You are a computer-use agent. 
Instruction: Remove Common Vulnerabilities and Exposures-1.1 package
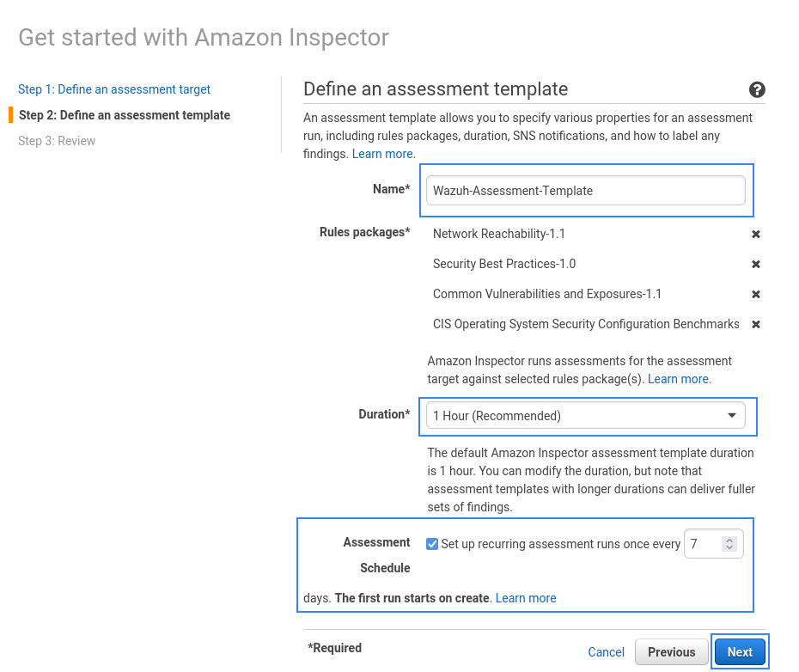point(756,294)
